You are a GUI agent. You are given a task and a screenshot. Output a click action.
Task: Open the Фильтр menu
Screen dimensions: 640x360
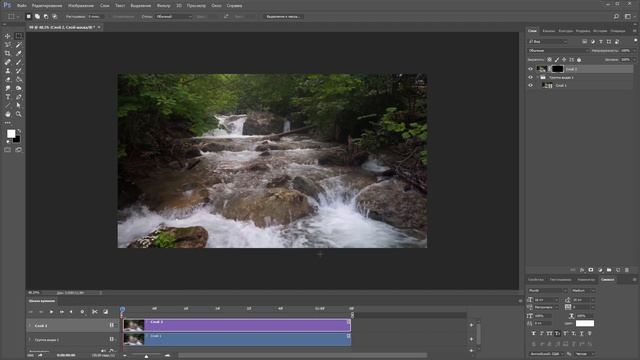point(163,6)
